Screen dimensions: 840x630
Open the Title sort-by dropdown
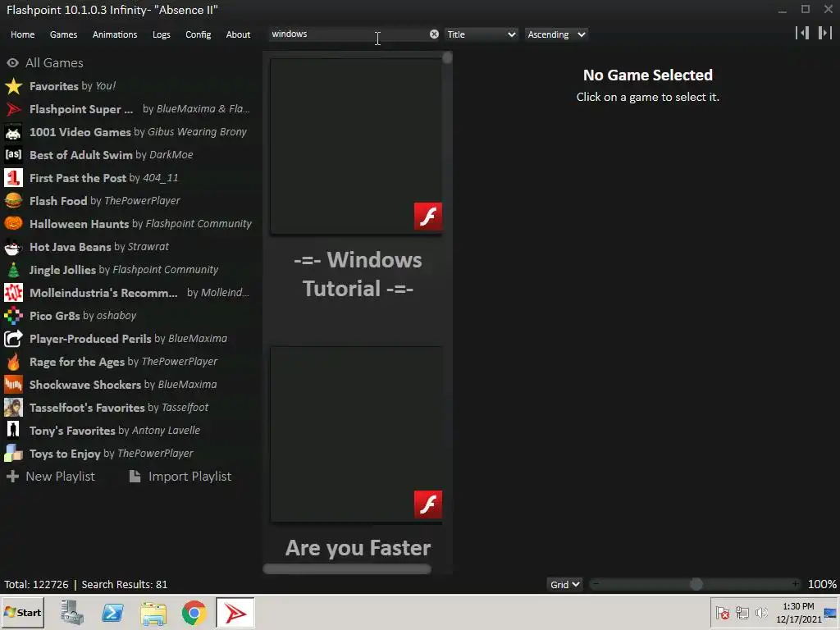point(481,34)
